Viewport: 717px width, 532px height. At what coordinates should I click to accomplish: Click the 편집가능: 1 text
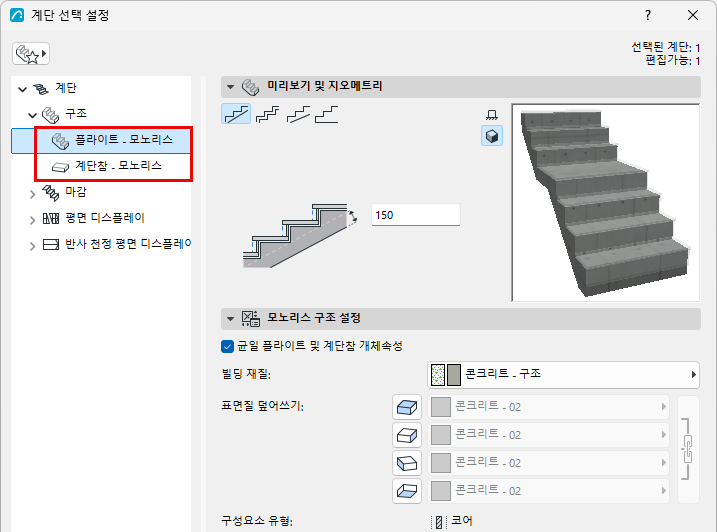[x=673, y=60]
